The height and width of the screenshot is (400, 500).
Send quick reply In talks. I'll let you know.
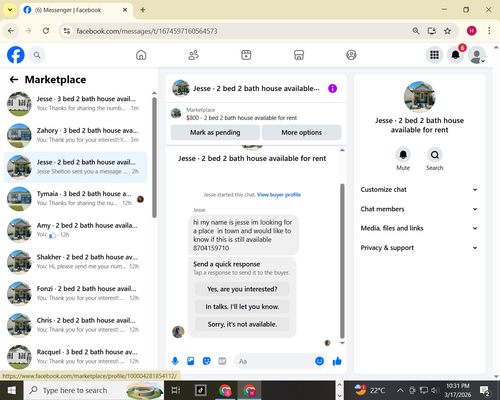tap(242, 307)
